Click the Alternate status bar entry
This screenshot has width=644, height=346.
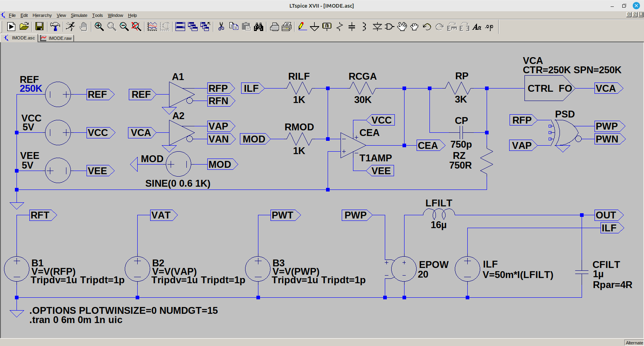click(634, 343)
